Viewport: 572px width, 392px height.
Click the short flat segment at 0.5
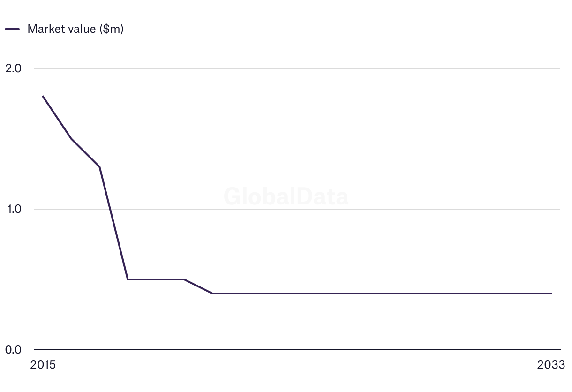click(156, 279)
